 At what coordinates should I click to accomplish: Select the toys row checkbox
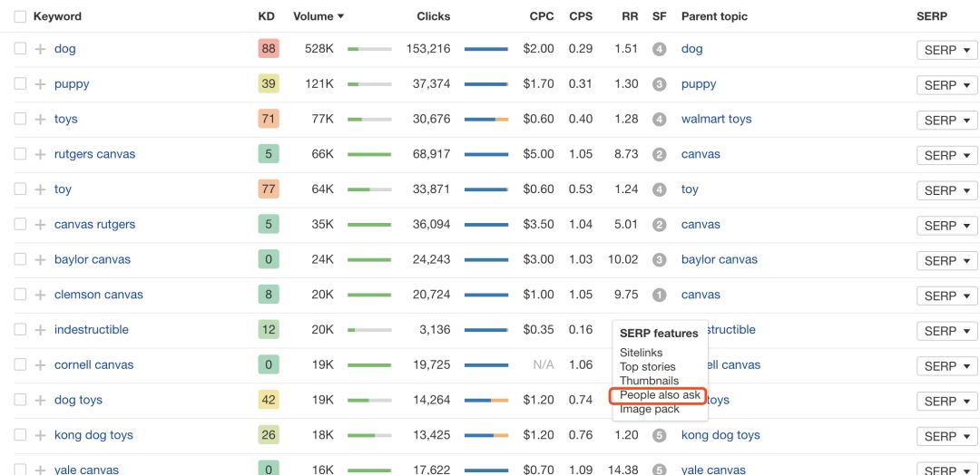click(20, 119)
